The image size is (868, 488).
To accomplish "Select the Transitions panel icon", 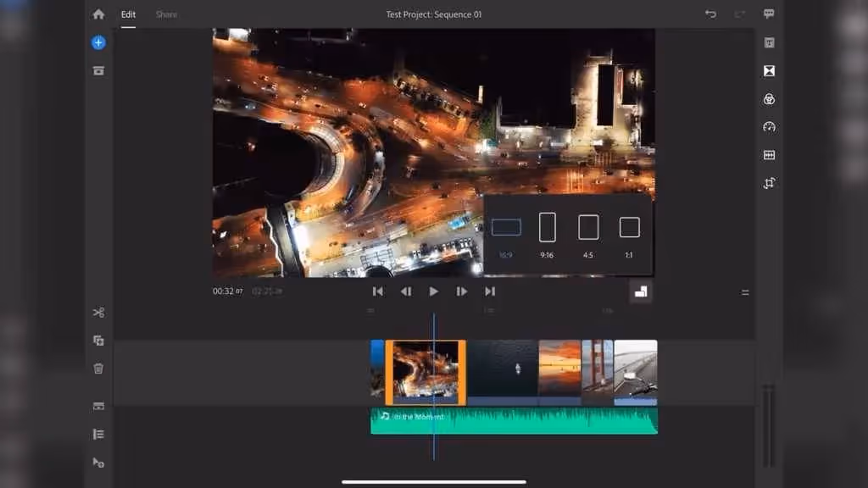I will pyautogui.click(x=768, y=71).
